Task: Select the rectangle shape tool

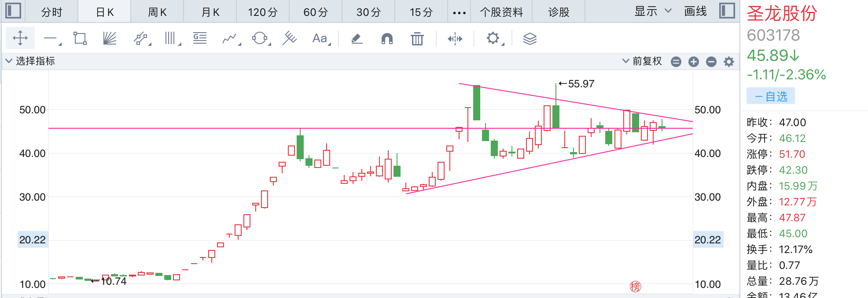Action: tap(80, 38)
